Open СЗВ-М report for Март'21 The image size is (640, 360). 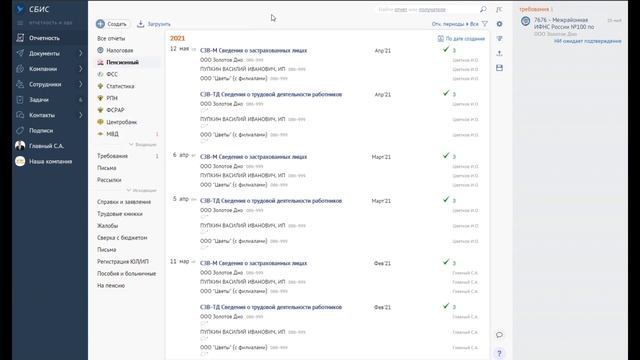coord(253,157)
